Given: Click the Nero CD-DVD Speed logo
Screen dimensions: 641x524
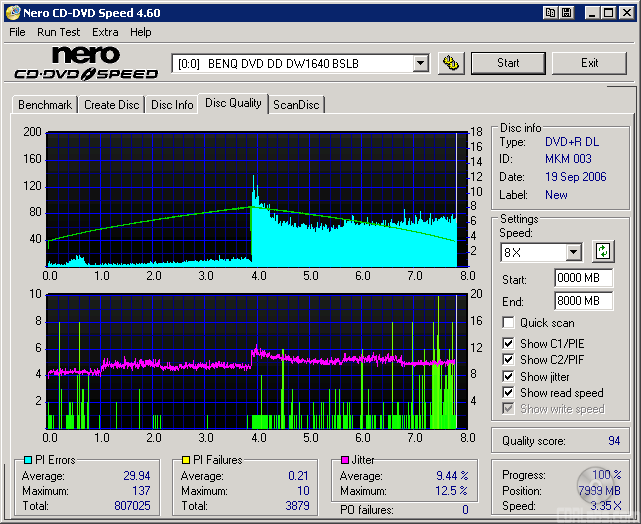Looking at the screenshot, I should [85, 62].
